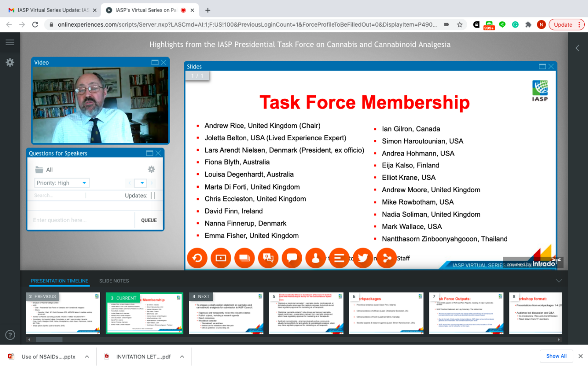Viewport: 588px width, 368px height.
Task: Collapse the presentation timeline with chevron
Action: (x=559, y=281)
